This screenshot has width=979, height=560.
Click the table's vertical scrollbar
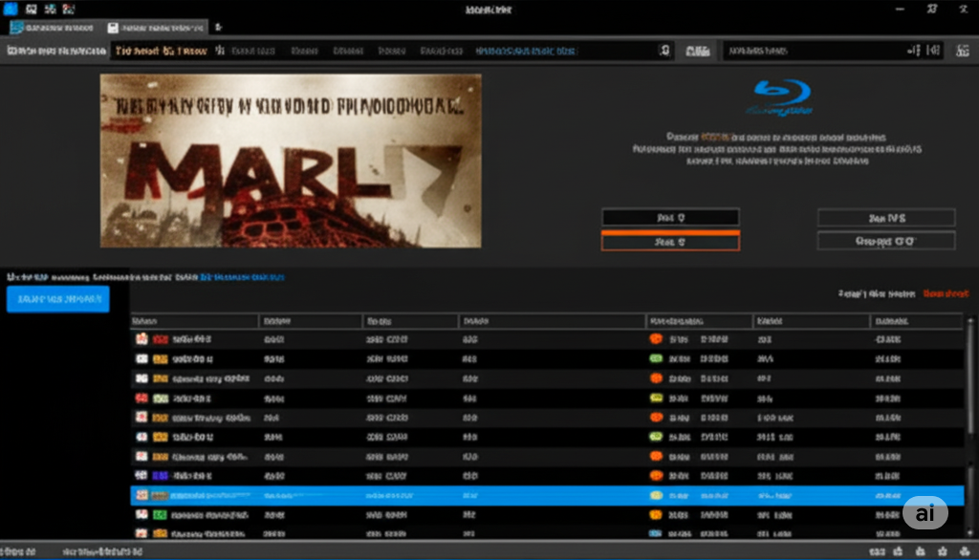(x=969, y=428)
